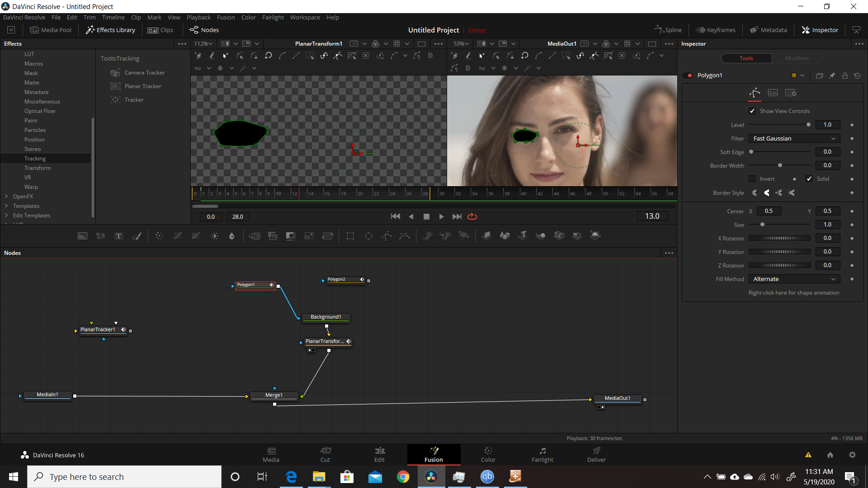Click the Polygon1 orange color swatch
This screenshot has width=868, height=488.
click(794, 75)
